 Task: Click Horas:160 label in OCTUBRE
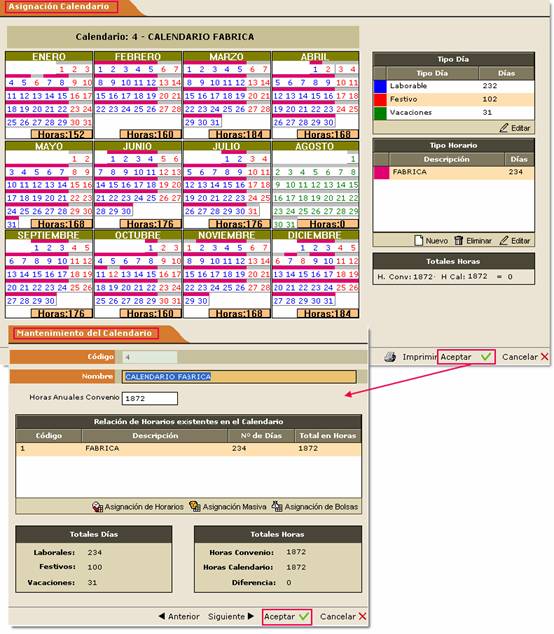pos(150,313)
